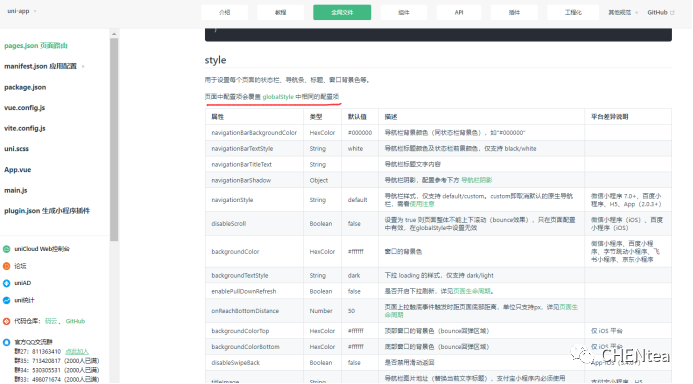The width and height of the screenshot is (693, 384).
Task: Click 点此加入 to join QQ group 27
Action: coord(77,352)
